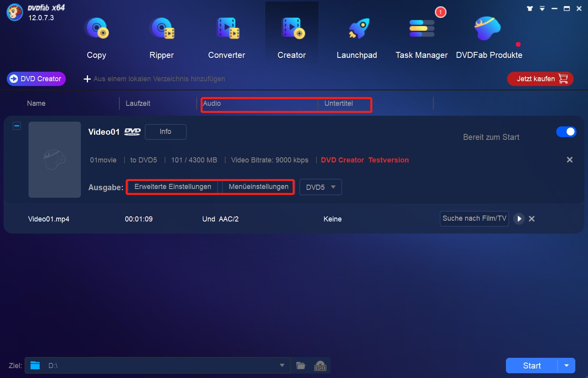Open the Ripper module
Screen dimensions: 588x378
[x=161, y=38]
